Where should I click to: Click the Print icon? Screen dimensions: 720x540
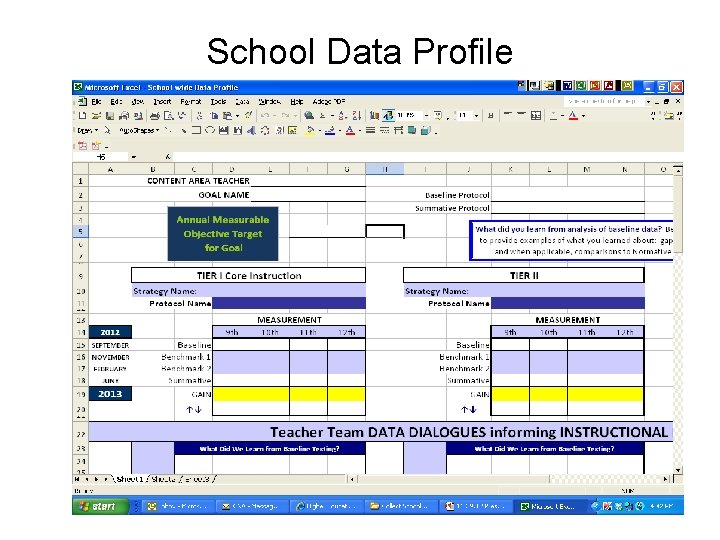point(155,116)
